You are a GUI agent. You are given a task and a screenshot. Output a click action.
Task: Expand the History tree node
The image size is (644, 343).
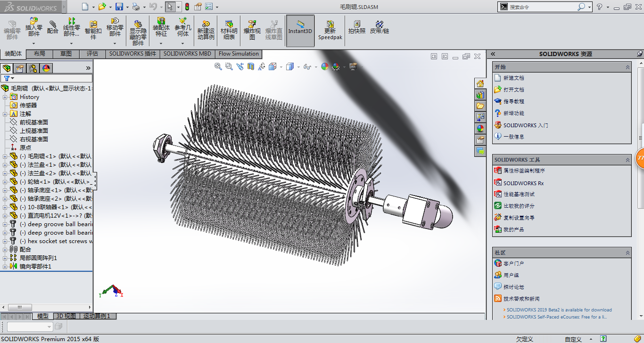[x=5, y=97]
